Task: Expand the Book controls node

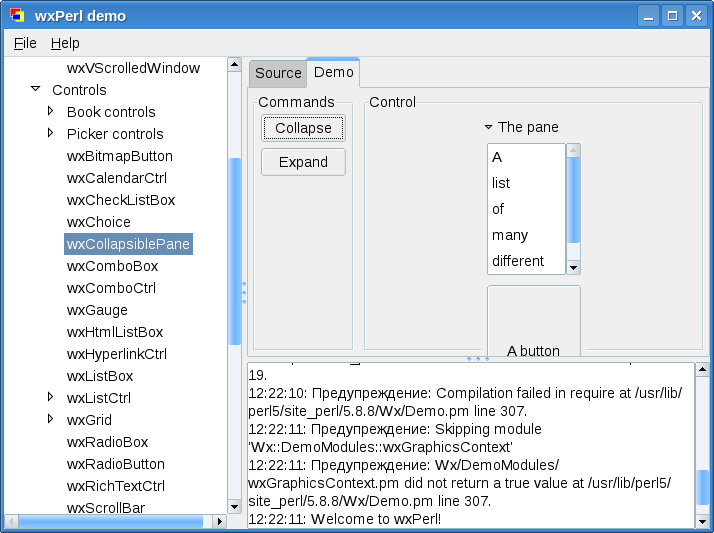Action: (x=50, y=112)
